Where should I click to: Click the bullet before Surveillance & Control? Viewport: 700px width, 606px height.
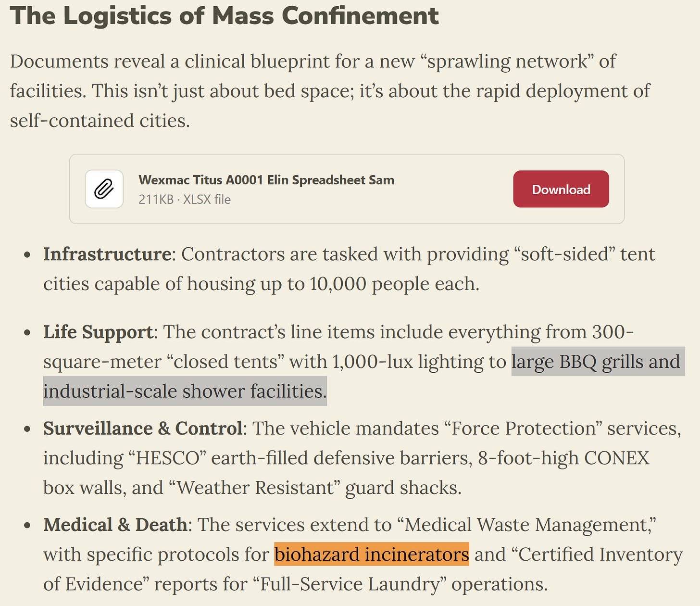(x=28, y=429)
